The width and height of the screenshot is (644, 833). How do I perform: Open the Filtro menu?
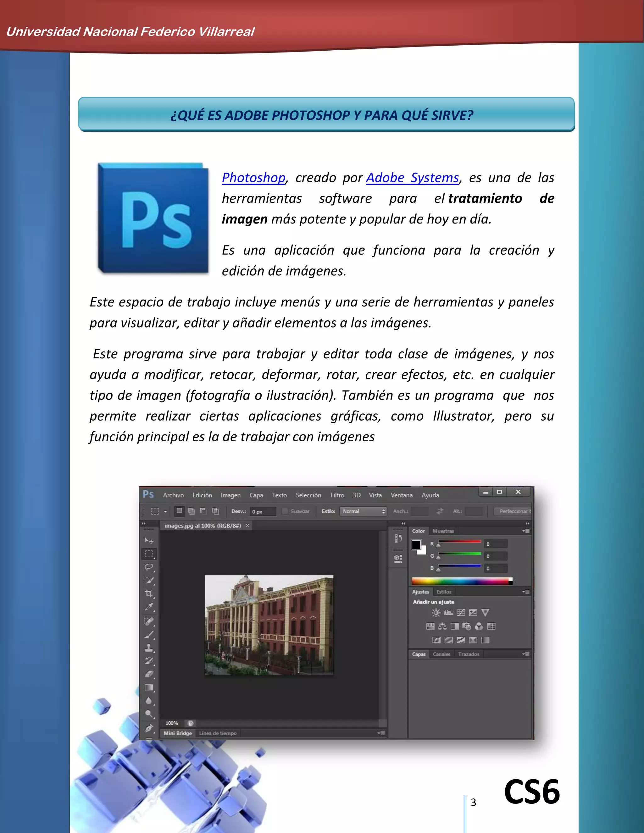coord(337,495)
